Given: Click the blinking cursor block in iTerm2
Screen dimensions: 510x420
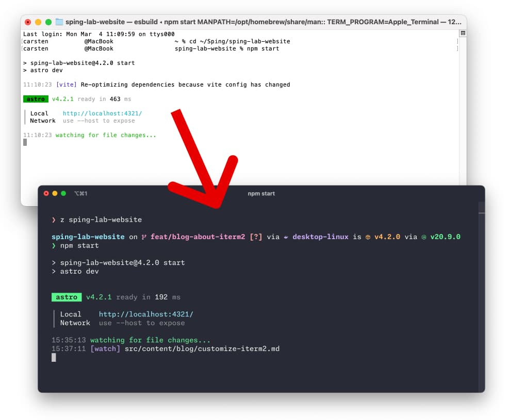Looking at the screenshot, I should click(54, 357).
